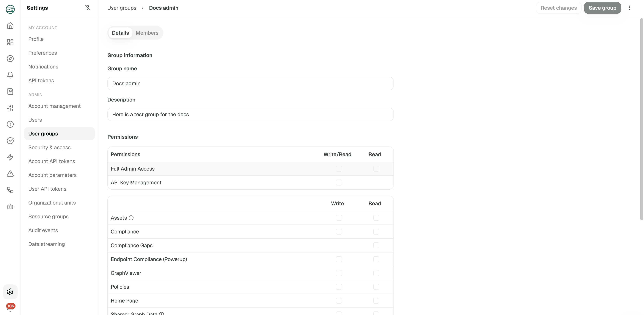Open the three-dot more options menu
Viewport: 644px width, 315px height.
point(629,8)
